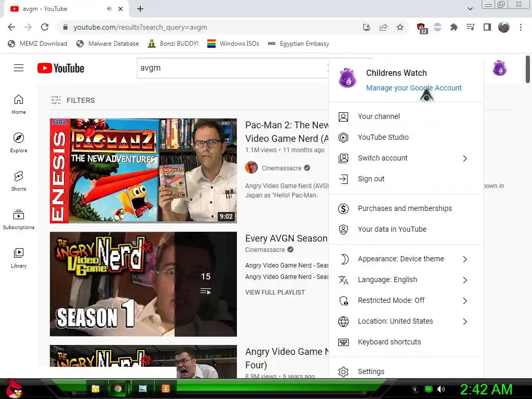Viewport: 532px width, 399px height.
Task: Open the Pac-Man 2 video thumbnail
Action: pyautogui.click(x=143, y=170)
